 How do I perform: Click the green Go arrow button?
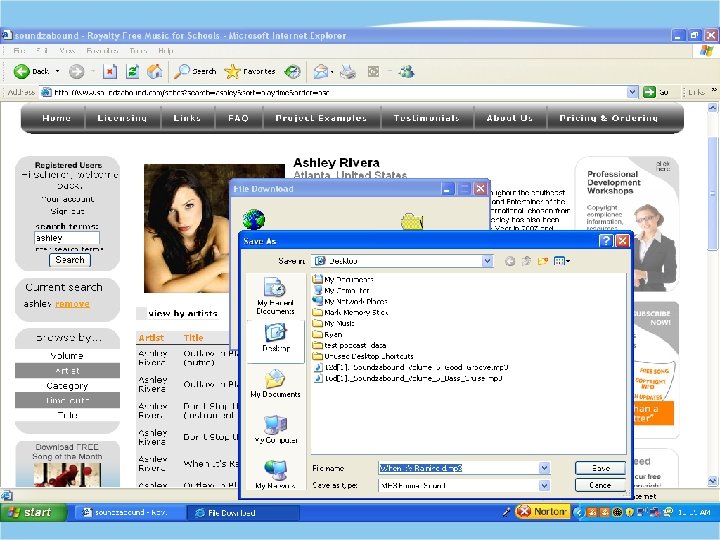click(x=649, y=92)
